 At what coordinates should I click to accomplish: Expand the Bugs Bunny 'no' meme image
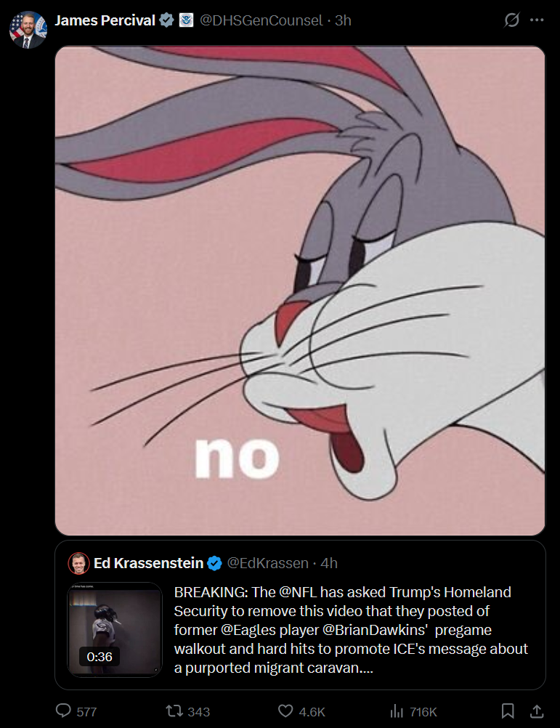300,291
